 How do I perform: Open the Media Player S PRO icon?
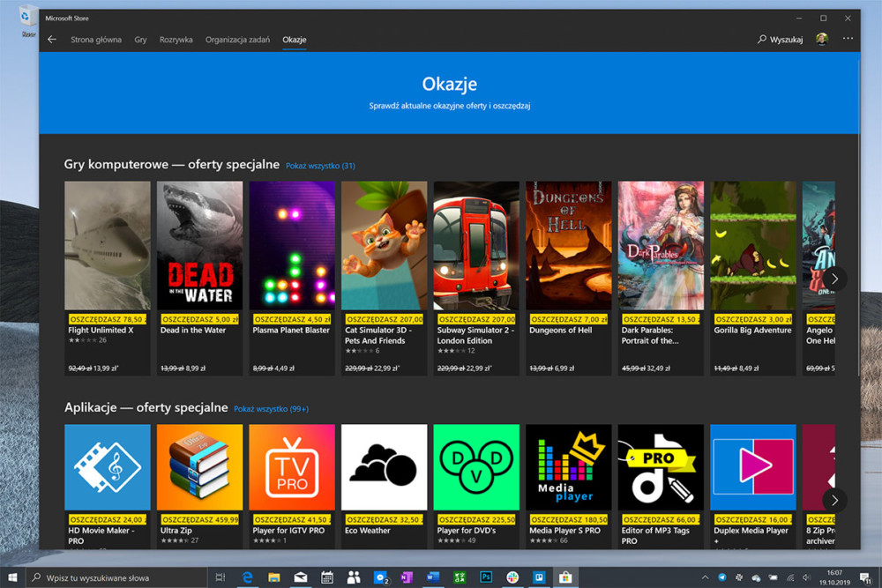pos(569,467)
